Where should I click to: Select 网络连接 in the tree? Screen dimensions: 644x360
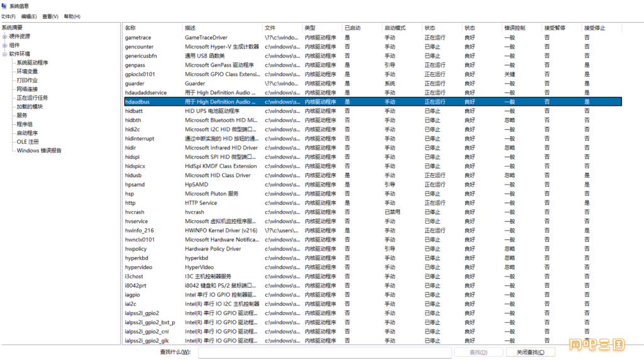tap(27, 89)
